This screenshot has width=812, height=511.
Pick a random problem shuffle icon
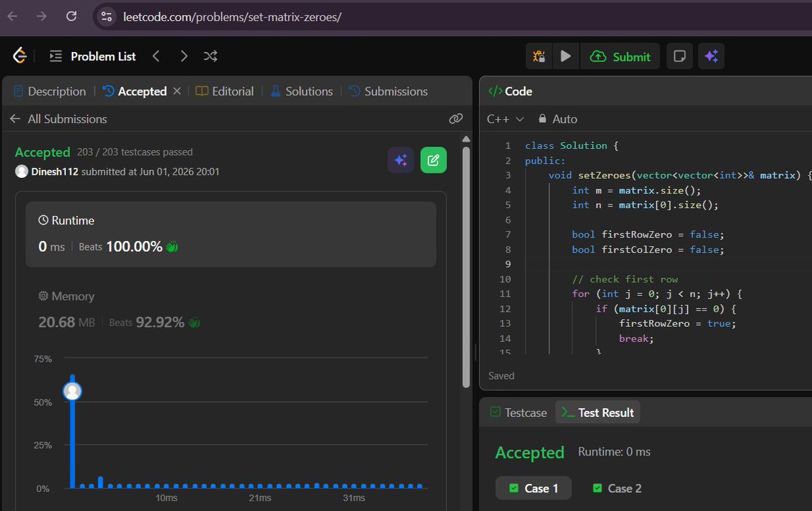210,57
